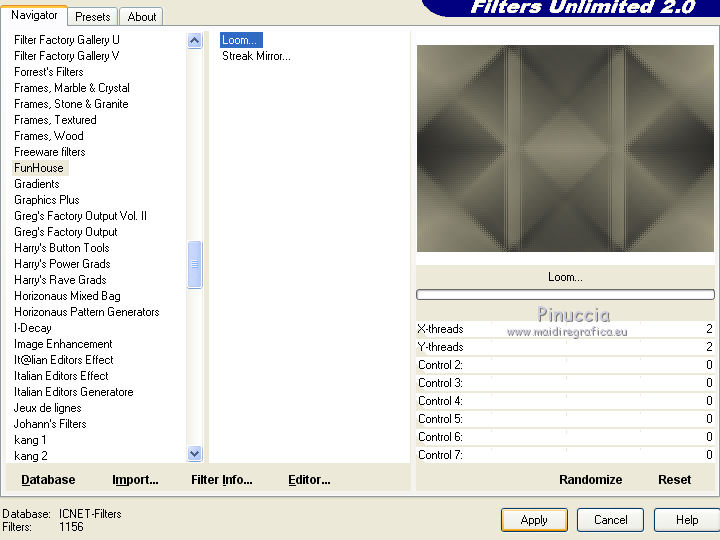Click Apply to run the filter
The width and height of the screenshot is (720, 540).
[534, 520]
